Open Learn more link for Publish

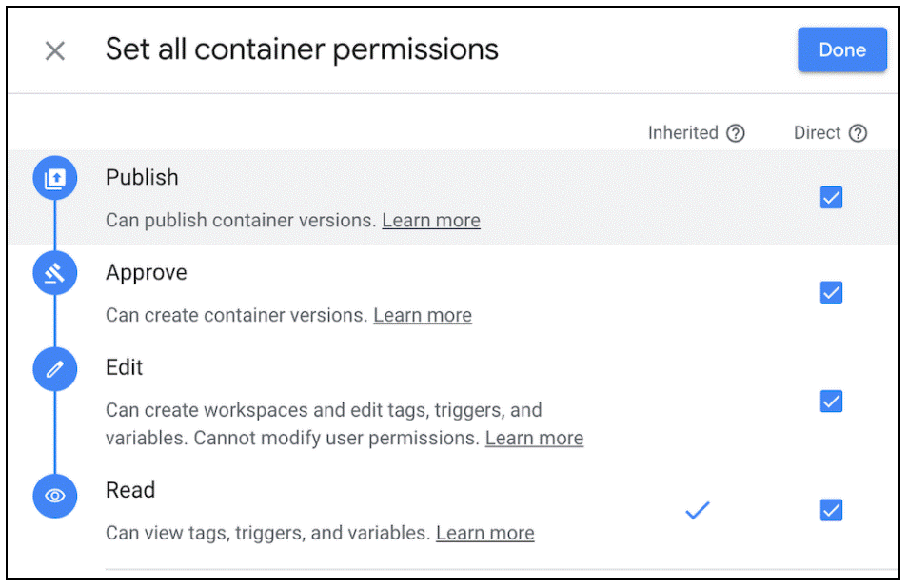coord(431,221)
